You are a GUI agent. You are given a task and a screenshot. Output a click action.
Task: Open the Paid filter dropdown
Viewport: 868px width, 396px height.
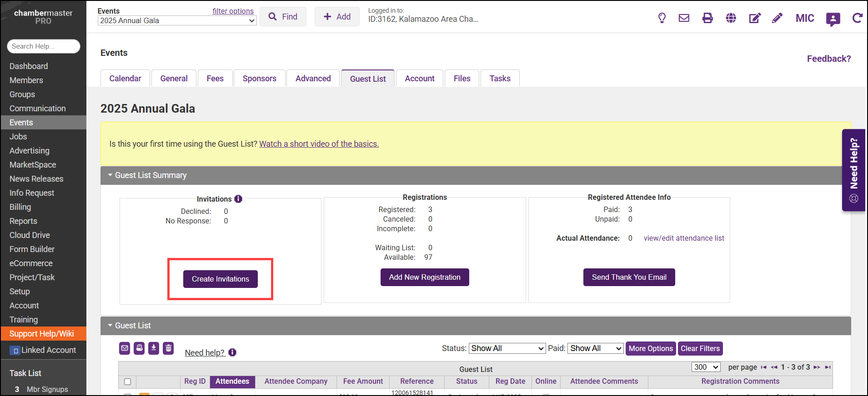click(x=596, y=348)
